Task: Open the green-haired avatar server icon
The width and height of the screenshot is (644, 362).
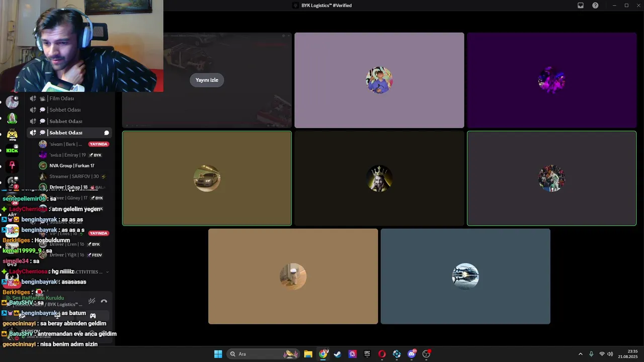Action: pyautogui.click(x=12, y=119)
